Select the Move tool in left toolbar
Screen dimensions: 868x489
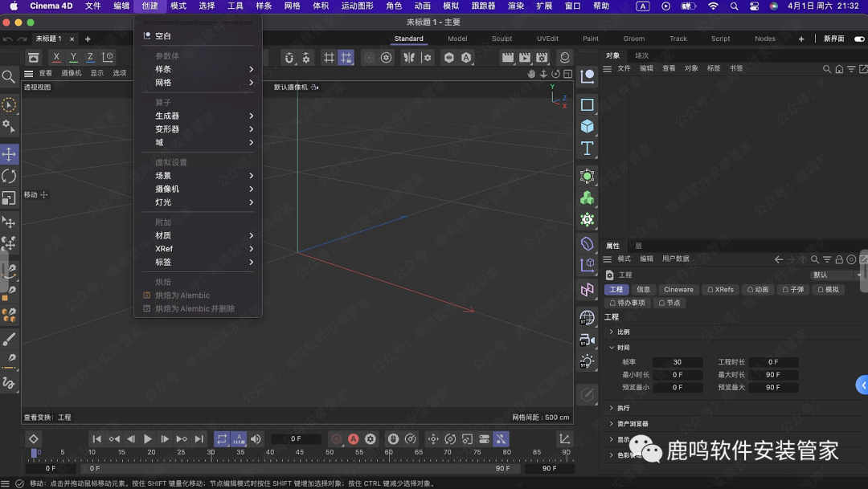tap(9, 153)
